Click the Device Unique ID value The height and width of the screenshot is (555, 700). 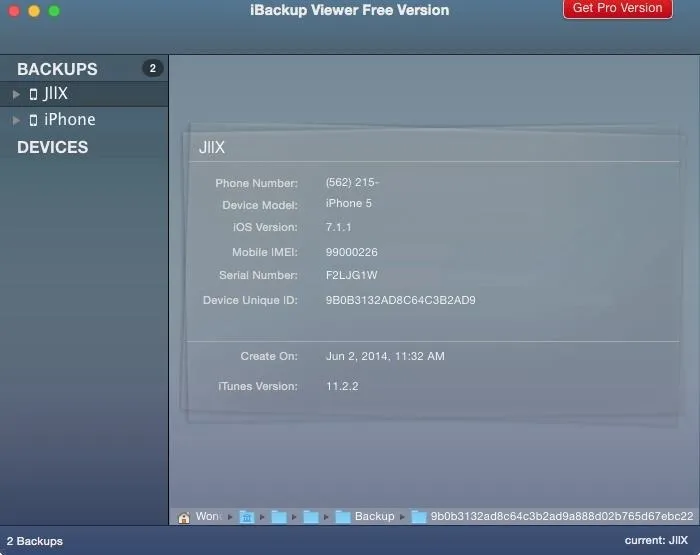(400, 300)
